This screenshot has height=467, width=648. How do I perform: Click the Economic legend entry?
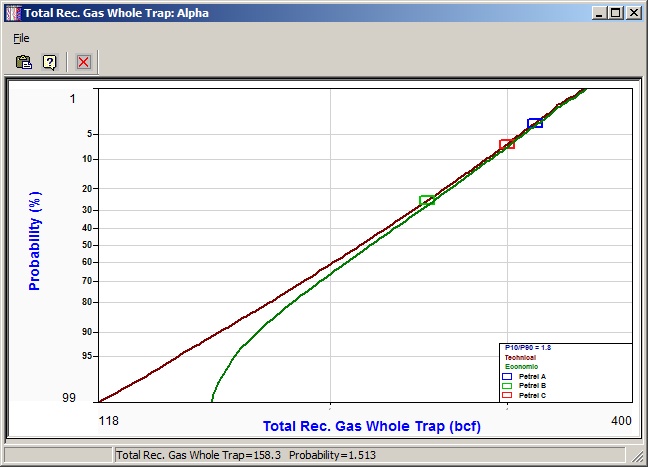(x=520, y=366)
